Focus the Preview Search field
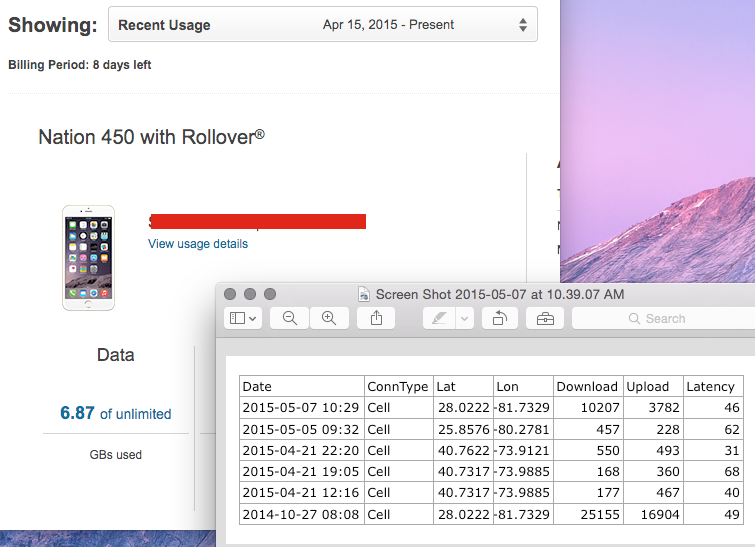Image resolution: width=755 pixels, height=547 pixels. click(664, 318)
